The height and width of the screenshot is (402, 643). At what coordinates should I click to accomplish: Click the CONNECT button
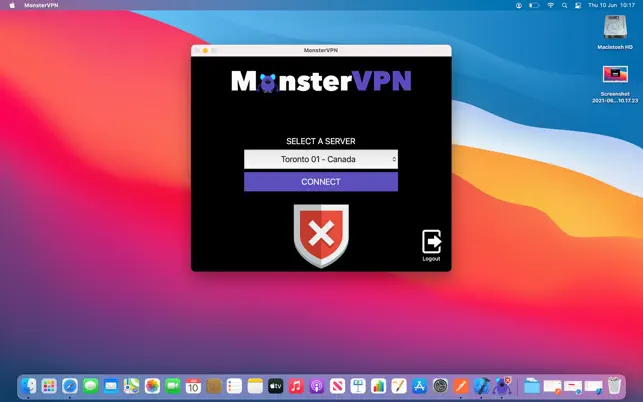321,182
